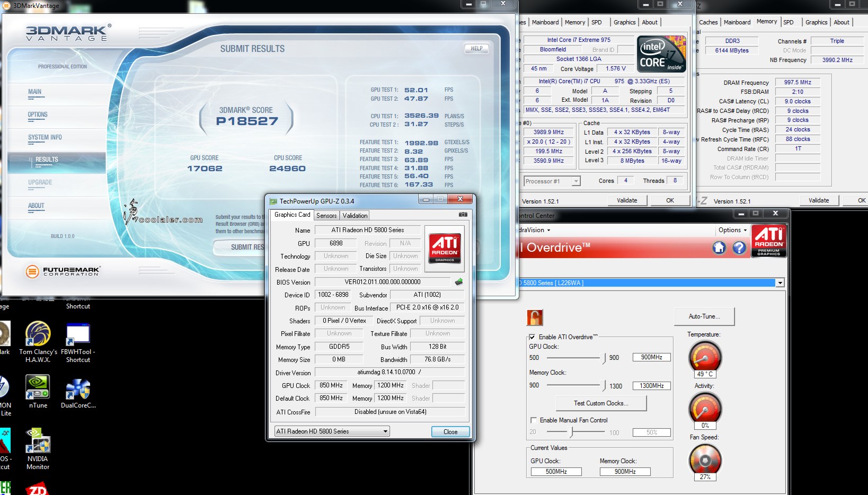
Task: Click the 3DMarkVantage title bar icon
Action: (7, 5)
